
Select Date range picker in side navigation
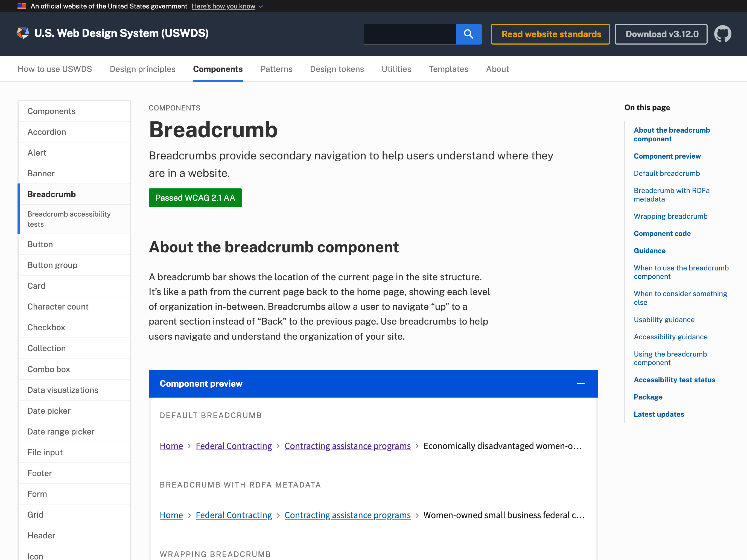(74, 432)
